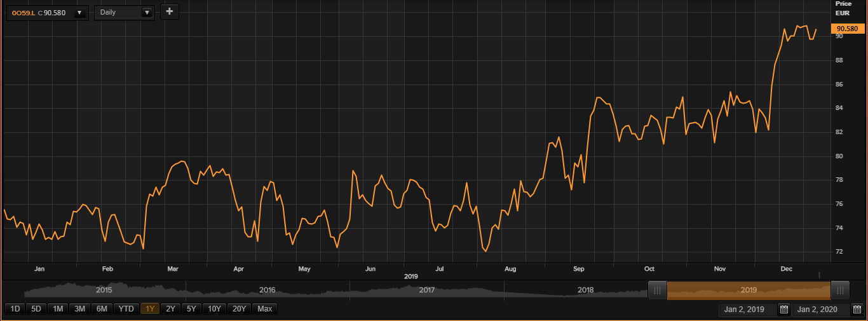The width and height of the screenshot is (868, 321).
Task: Click the Jul month label on axis
Action: click(x=440, y=270)
